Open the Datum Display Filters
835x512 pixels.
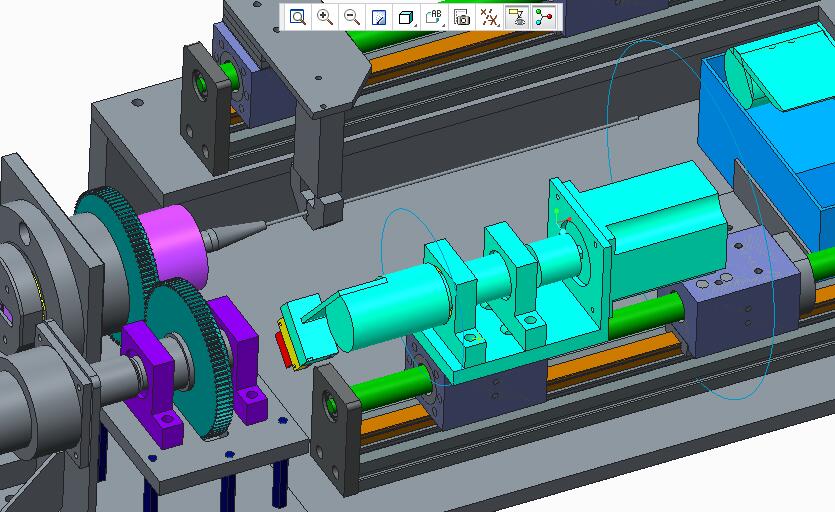489,17
